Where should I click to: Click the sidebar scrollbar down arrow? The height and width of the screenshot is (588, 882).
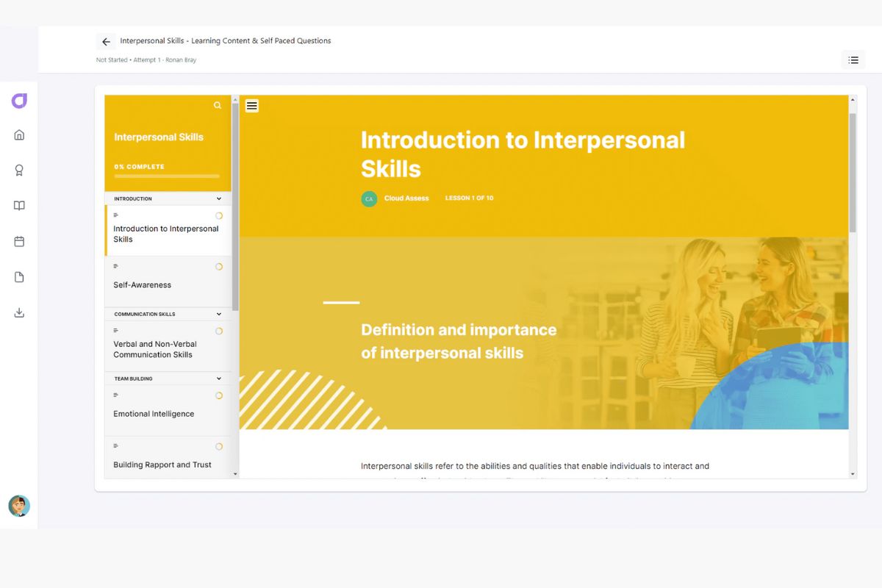tap(235, 474)
